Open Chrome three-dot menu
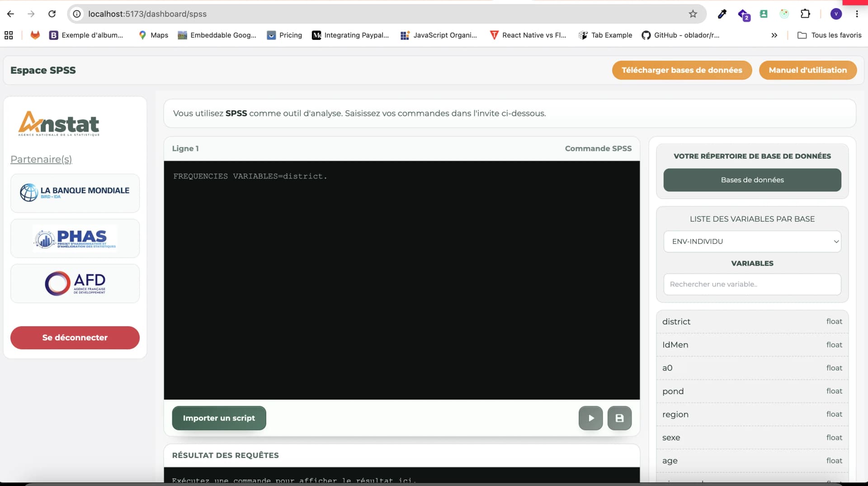This screenshot has height=486, width=868. pos(857,14)
